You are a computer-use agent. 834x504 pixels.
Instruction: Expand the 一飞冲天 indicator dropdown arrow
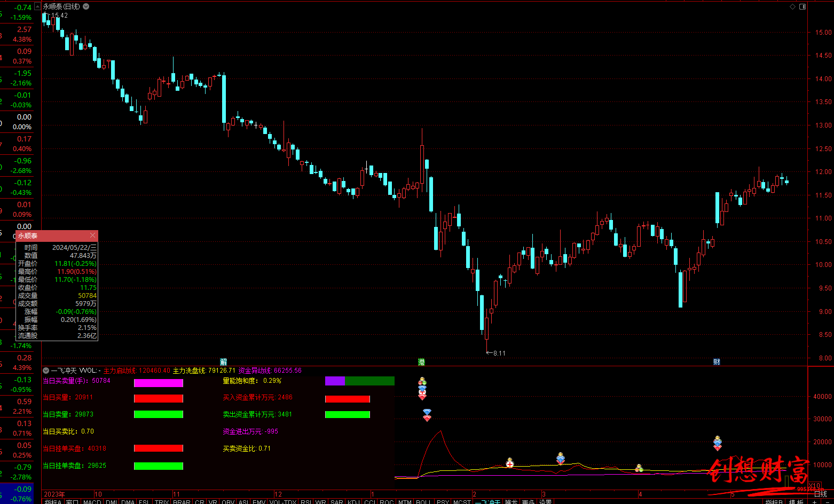click(x=46, y=370)
